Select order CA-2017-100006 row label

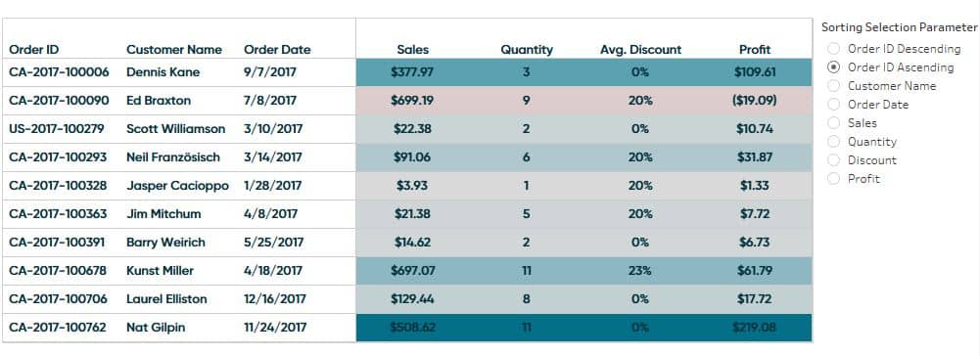(59, 71)
